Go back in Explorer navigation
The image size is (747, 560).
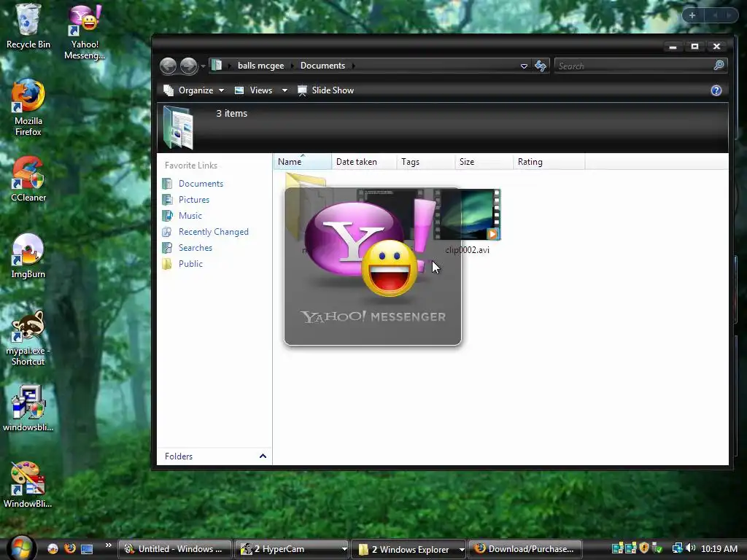[169, 66]
